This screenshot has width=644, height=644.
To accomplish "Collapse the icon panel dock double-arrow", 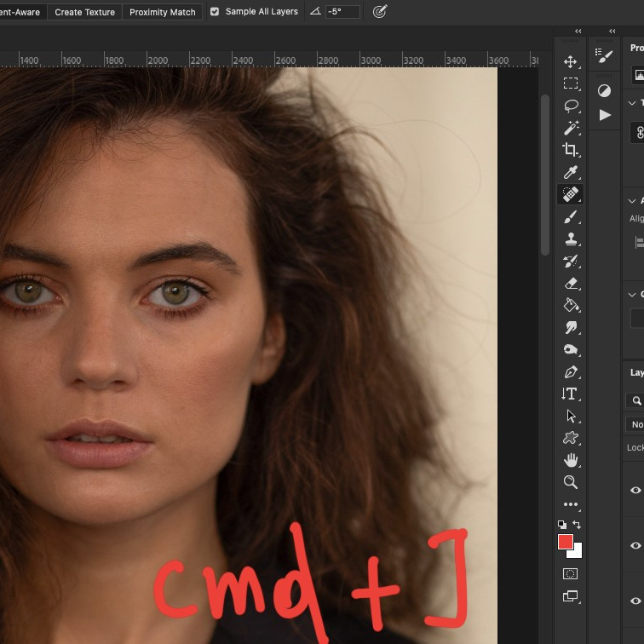I will tap(612, 32).
